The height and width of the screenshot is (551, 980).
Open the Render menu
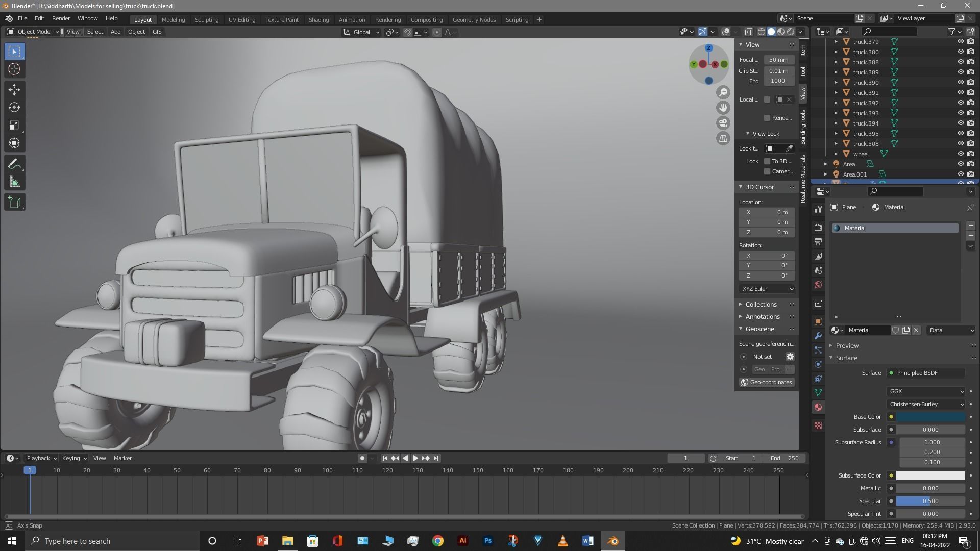[61, 18]
